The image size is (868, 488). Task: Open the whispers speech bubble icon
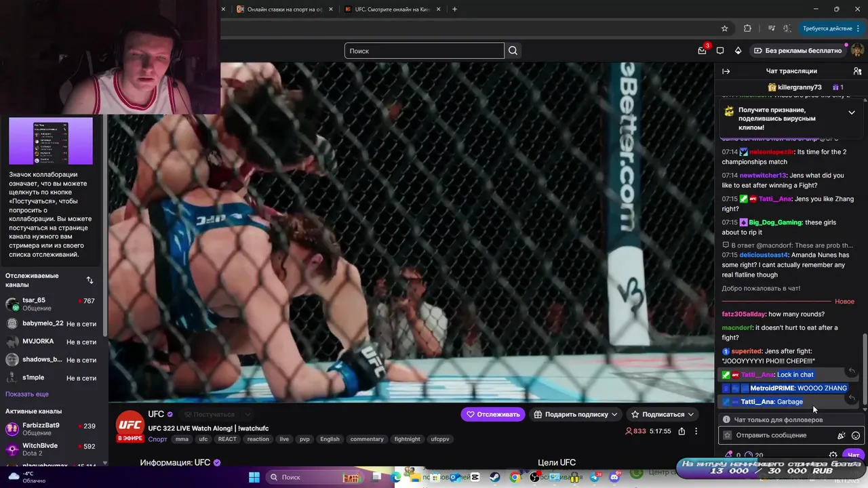point(720,51)
